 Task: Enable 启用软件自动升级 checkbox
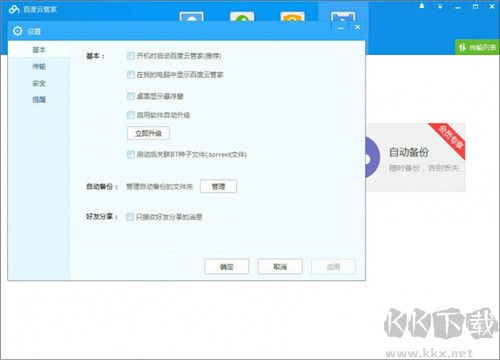(x=131, y=115)
